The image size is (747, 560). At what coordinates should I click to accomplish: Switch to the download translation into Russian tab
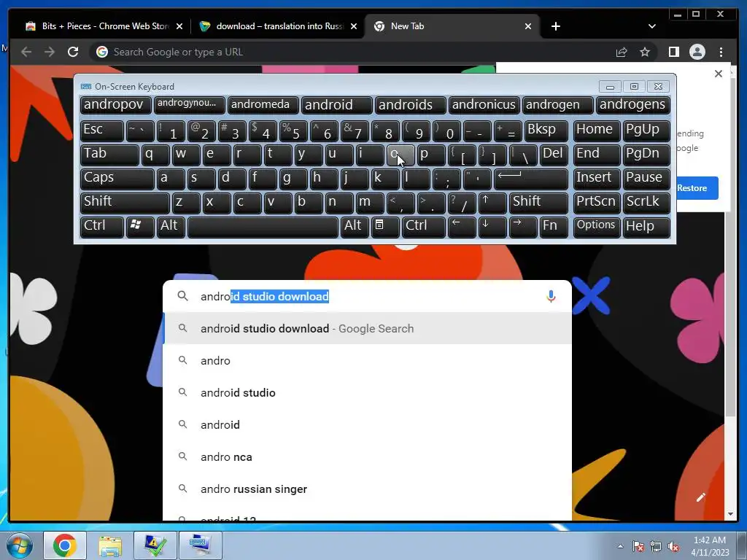point(279,26)
